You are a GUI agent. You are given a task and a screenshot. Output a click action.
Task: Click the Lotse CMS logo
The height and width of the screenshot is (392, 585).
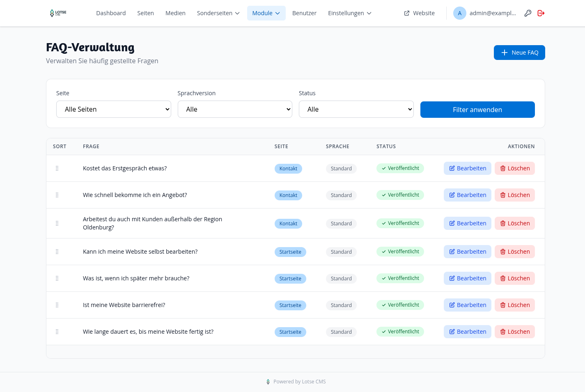58,13
